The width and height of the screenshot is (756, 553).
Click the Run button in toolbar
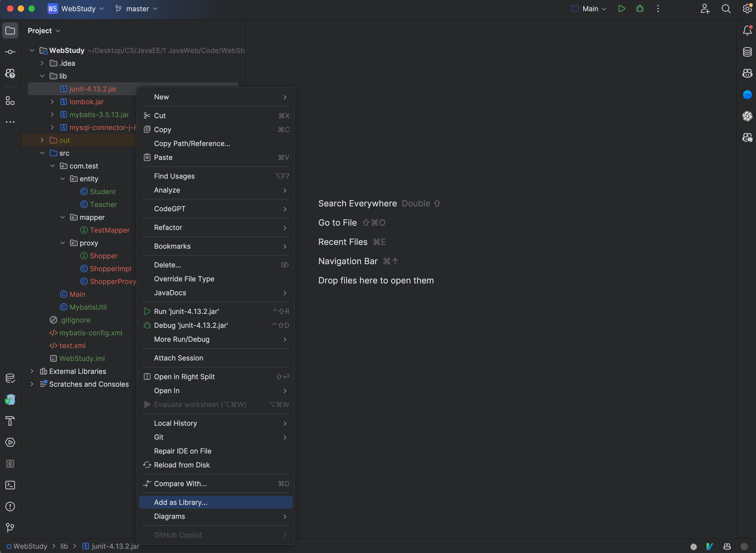[x=621, y=9]
